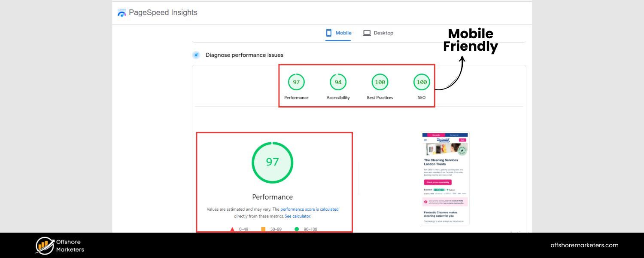Select the mobile phone icon
644x258 pixels.
pos(328,32)
